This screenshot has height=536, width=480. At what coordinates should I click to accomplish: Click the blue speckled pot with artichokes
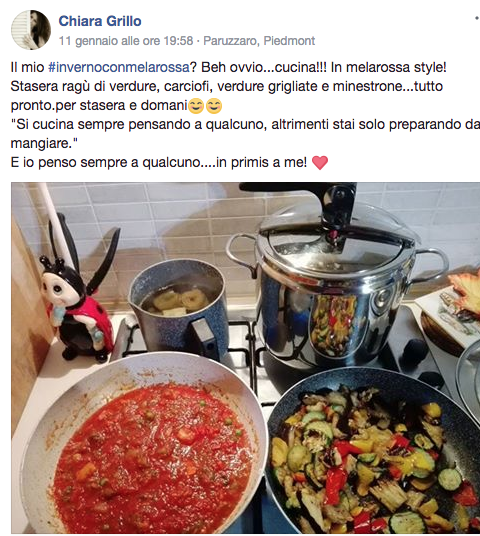pos(179,309)
